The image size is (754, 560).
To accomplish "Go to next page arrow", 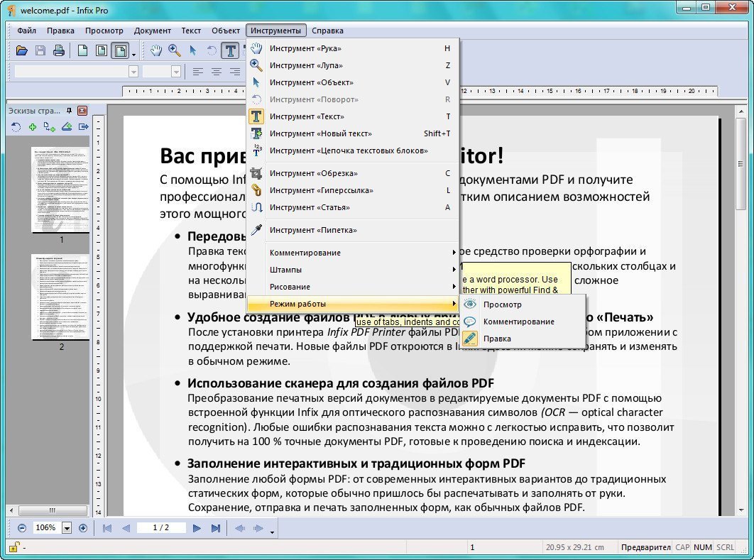I will 197,528.
